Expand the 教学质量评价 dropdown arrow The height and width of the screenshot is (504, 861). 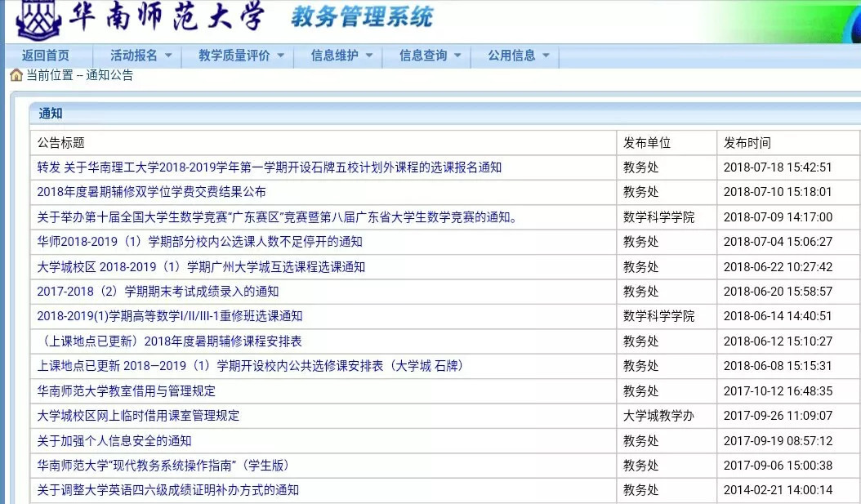point(280,56)
